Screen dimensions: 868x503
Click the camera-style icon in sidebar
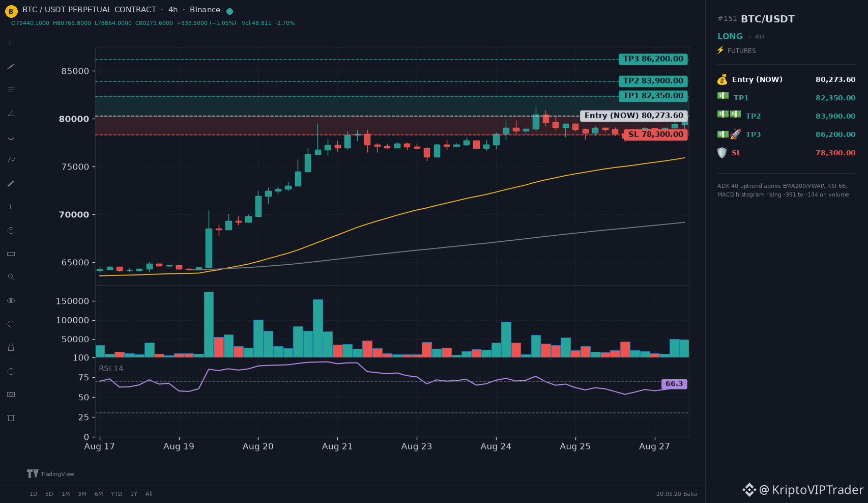pyautogui.click(x=11, y=395)
